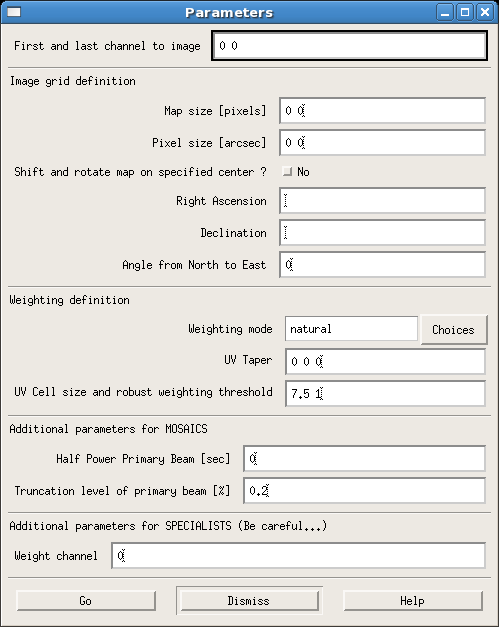The height and width of the screenshot is (627, 499).
Task: Focus the Declination field
Action: pos(382,232)
